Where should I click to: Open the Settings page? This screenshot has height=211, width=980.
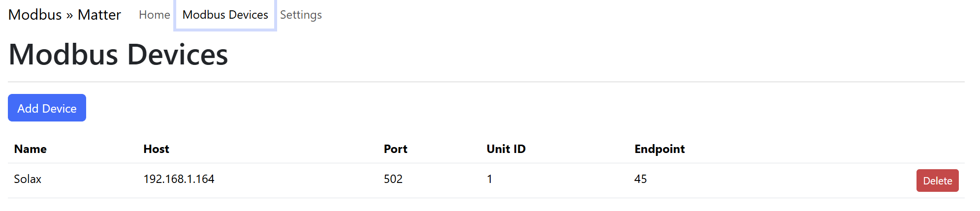301,15
